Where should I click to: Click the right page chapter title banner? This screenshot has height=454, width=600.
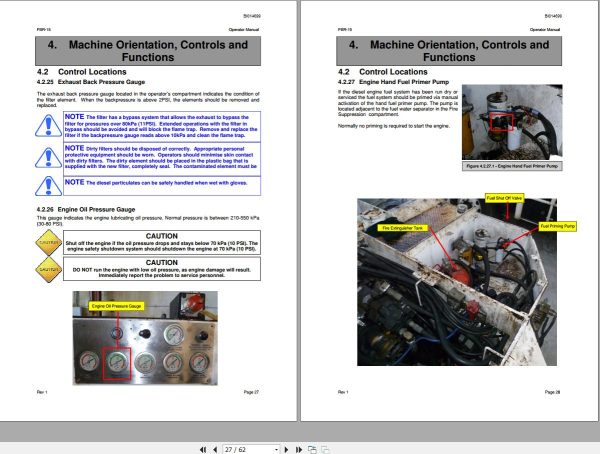(x=449, y=51)
